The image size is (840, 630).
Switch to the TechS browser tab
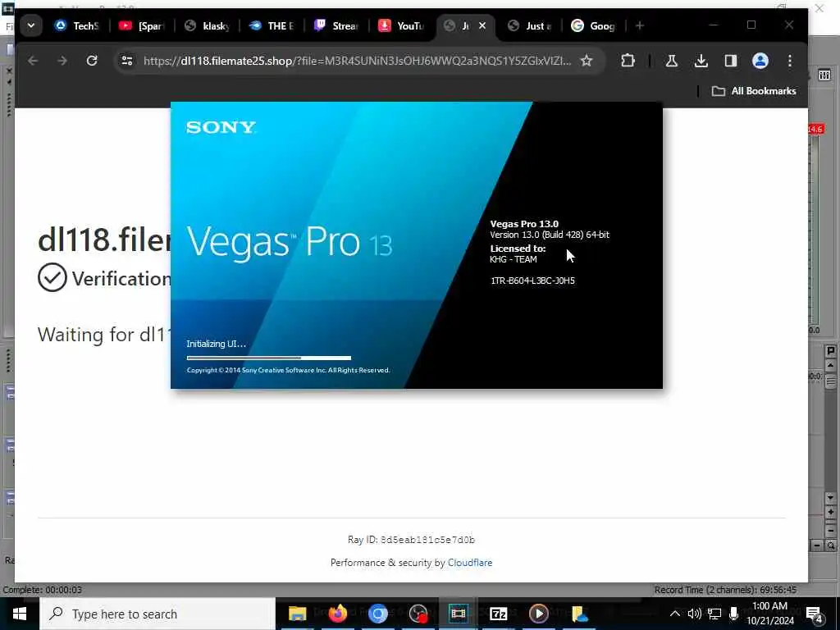78,25
